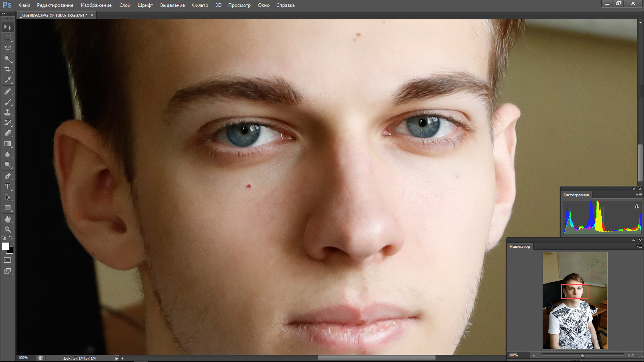Select the Eyedropper tool
644x362 pixels.
click(8, 80)
